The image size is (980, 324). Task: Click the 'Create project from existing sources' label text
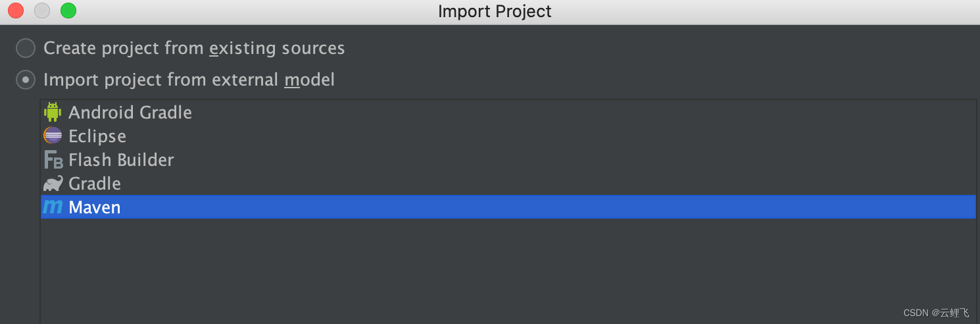pyautogui.click(x=194, y=48)
